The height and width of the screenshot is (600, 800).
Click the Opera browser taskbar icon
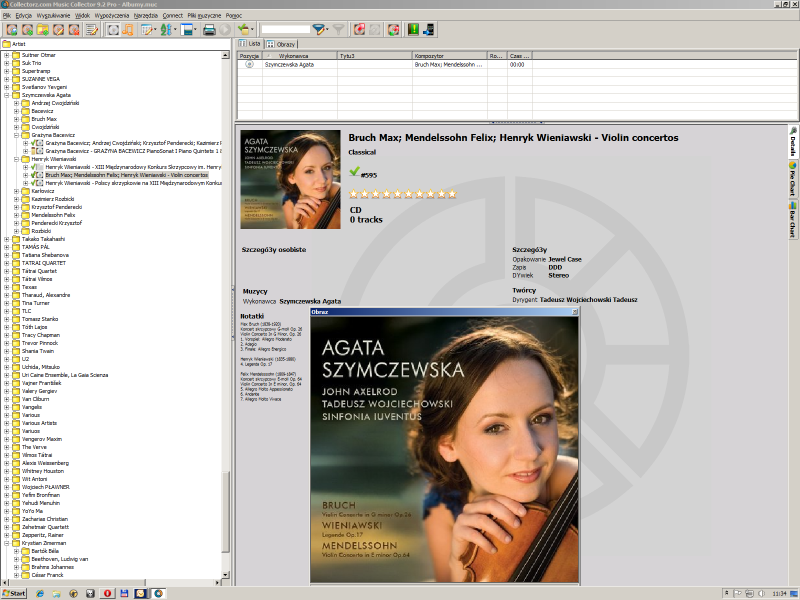107,593
